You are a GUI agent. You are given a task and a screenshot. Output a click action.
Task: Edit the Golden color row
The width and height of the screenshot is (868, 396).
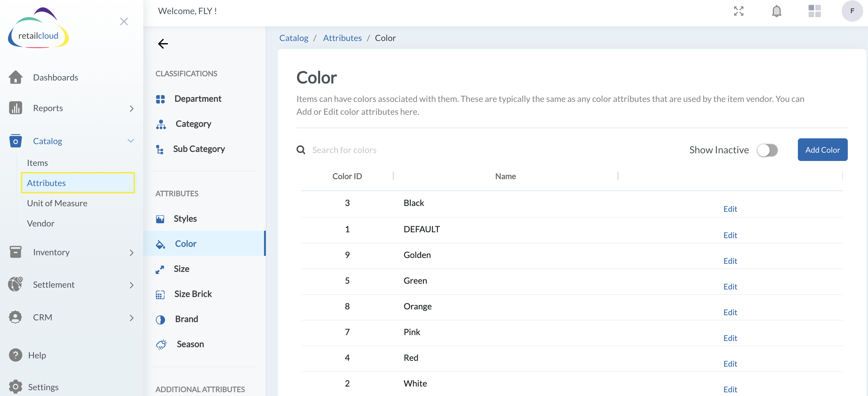click(730, 261)
